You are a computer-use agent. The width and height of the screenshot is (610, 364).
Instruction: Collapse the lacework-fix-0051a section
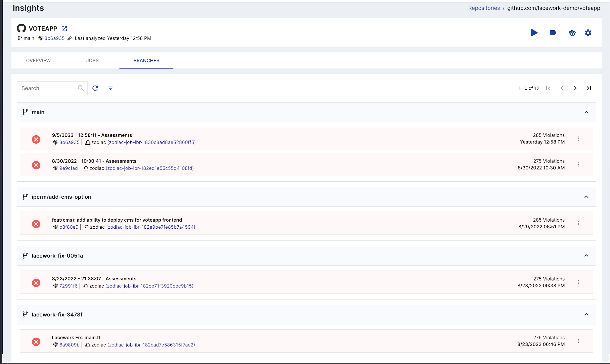586,255
